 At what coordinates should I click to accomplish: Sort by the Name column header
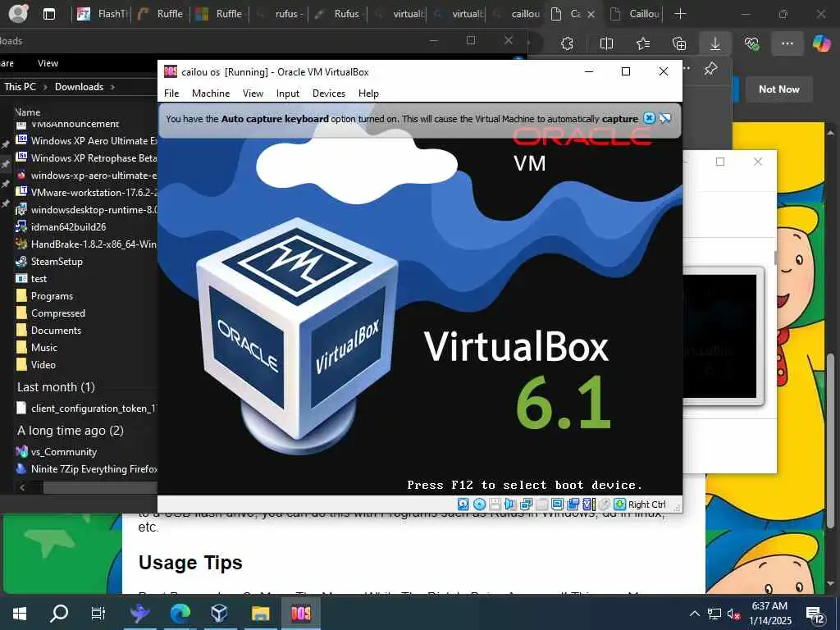click(x=27, y=112)
